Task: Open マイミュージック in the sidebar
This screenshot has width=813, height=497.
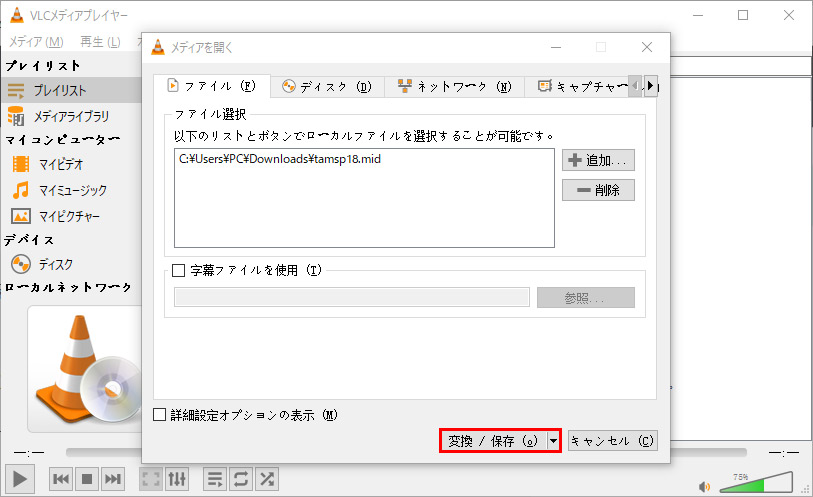Action: [73, 190]
